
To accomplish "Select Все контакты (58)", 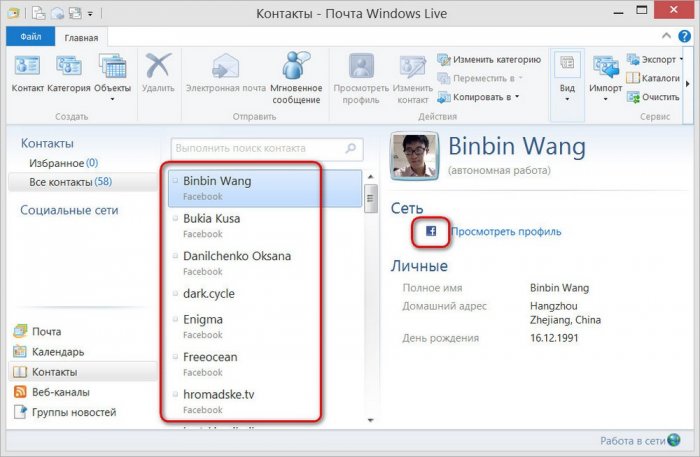I will pos(83,182).
